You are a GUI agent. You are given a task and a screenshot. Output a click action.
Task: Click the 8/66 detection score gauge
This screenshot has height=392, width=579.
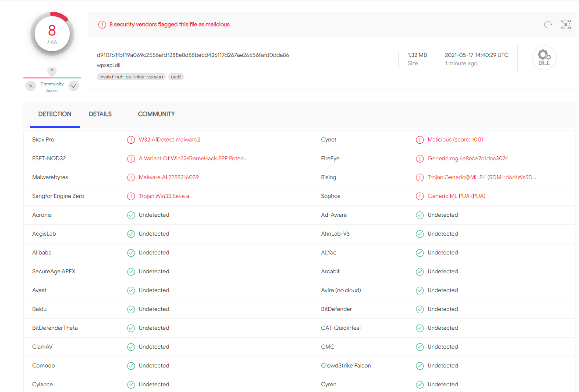point(52,34)
